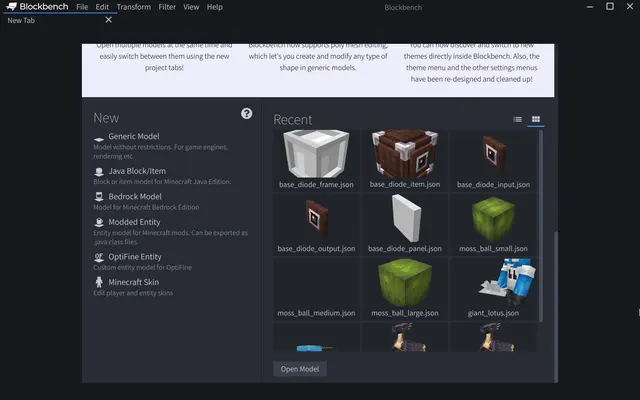Switch Recent to grid view

pyautogui.click(x=536, y=119)
